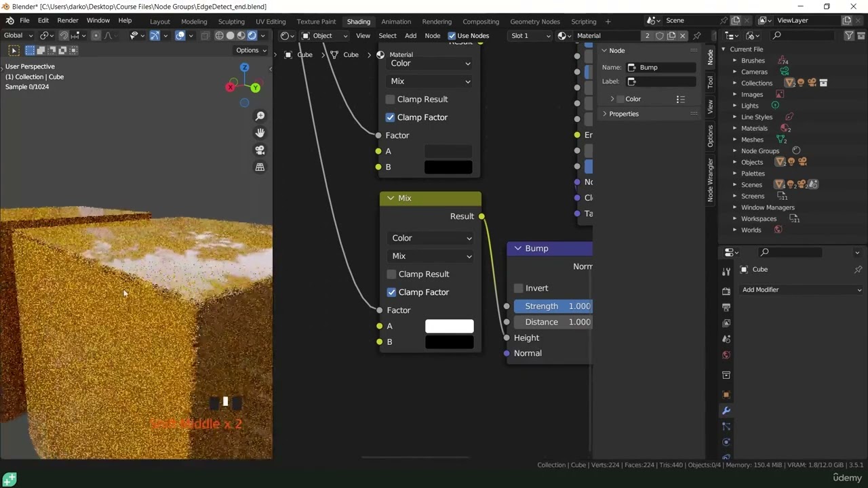
Task: Open Output properties printer icon
Action: [726, 307]
